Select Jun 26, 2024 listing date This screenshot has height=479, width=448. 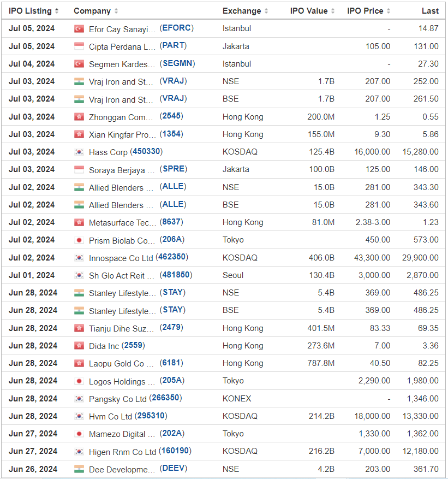[33, 469]
